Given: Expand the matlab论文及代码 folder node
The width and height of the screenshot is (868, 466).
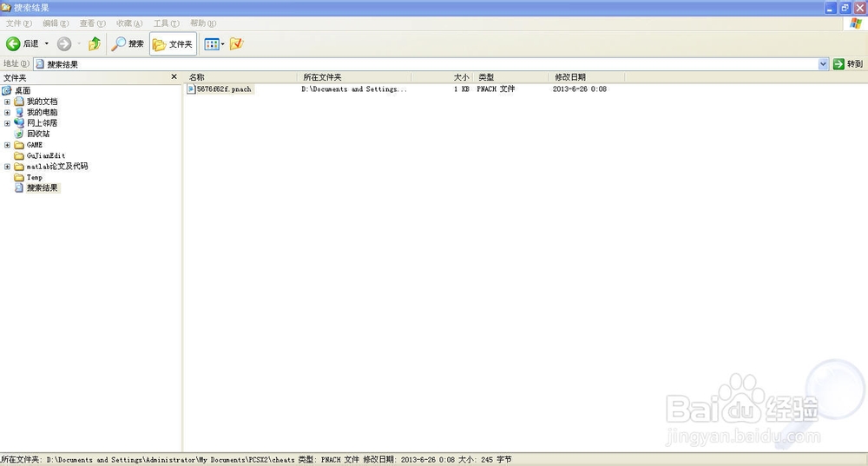Looking at the screenshot, I should 7,167.
